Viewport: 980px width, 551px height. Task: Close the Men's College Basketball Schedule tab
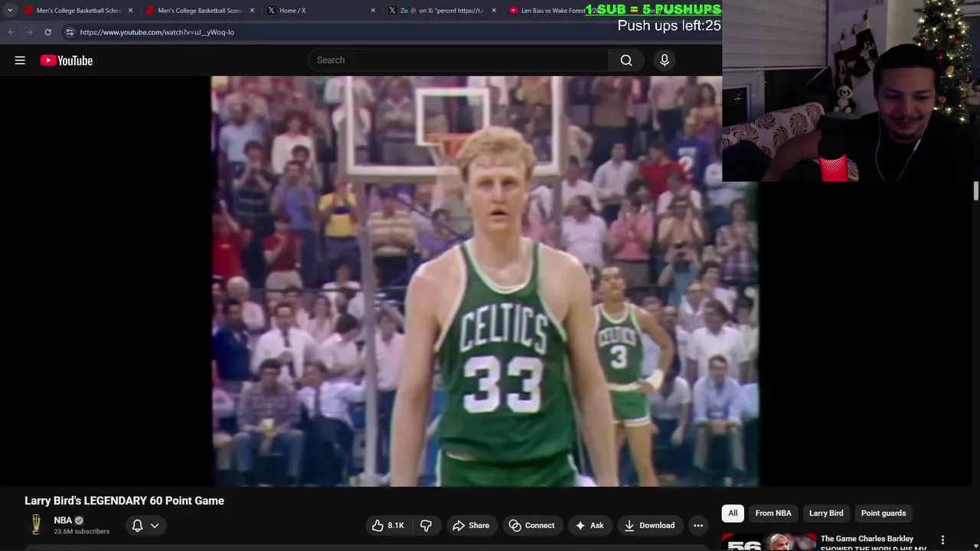pyautogui.click(x=130, y=11)
